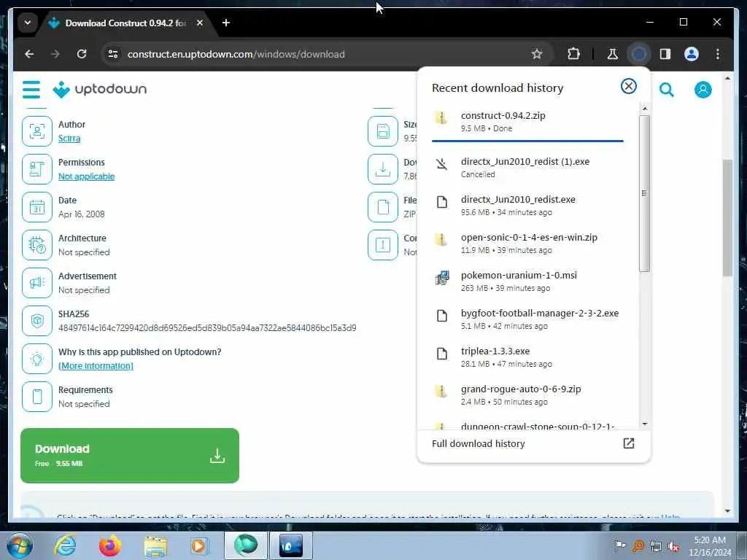Launch Firefox from taskbar
Screen dimensions: 747x560
click(x=110, y=545)
